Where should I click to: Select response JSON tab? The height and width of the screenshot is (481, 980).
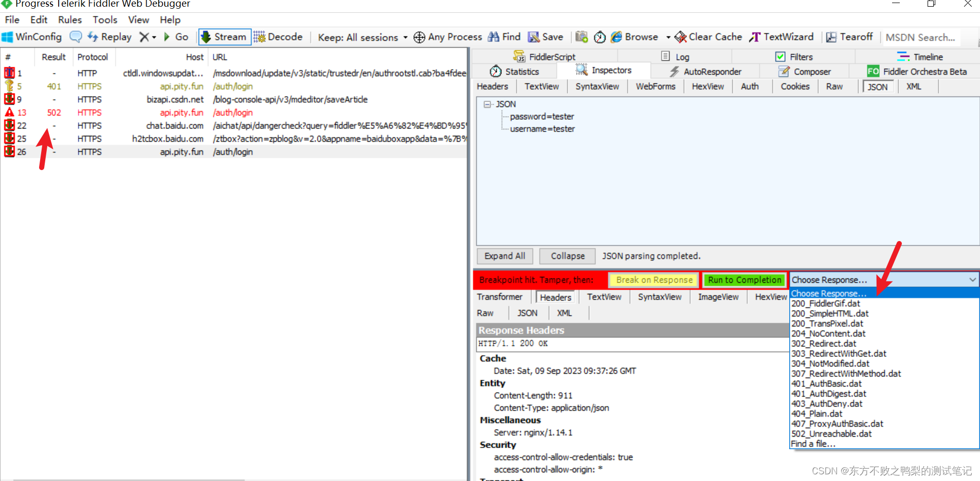[527, 313]
